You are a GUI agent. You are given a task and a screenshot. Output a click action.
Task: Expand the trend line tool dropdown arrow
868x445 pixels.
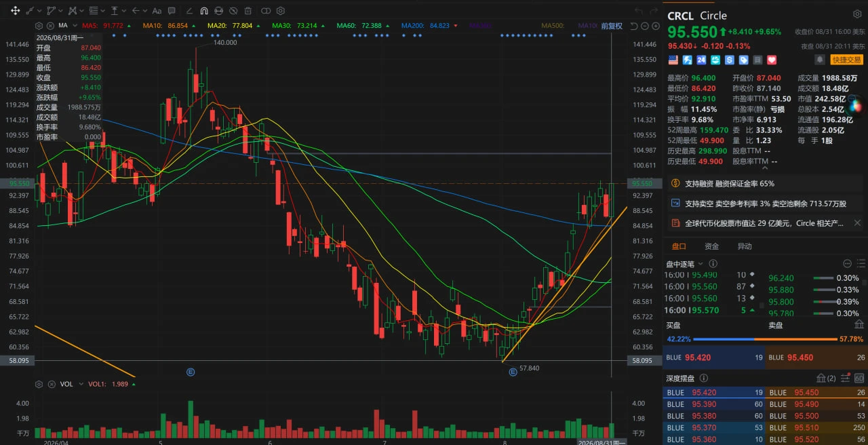tap(39, 11)
